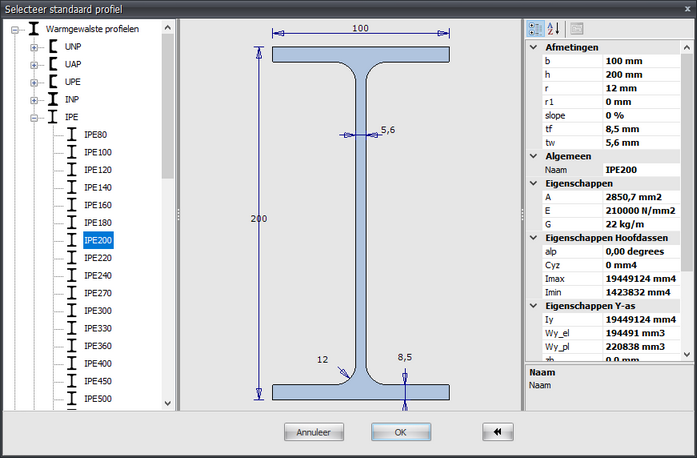Collapse the Algemeen property section
697x458 pixels.
[533, 156]
